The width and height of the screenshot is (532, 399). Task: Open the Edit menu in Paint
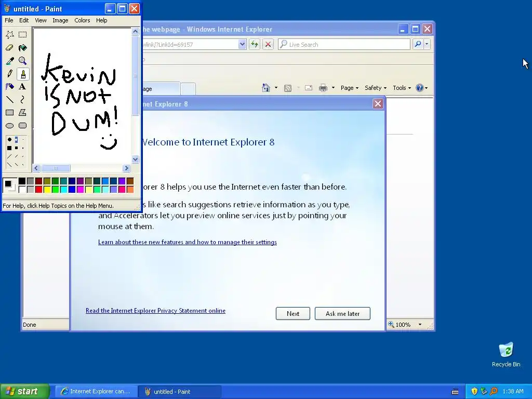coord(24,20)
